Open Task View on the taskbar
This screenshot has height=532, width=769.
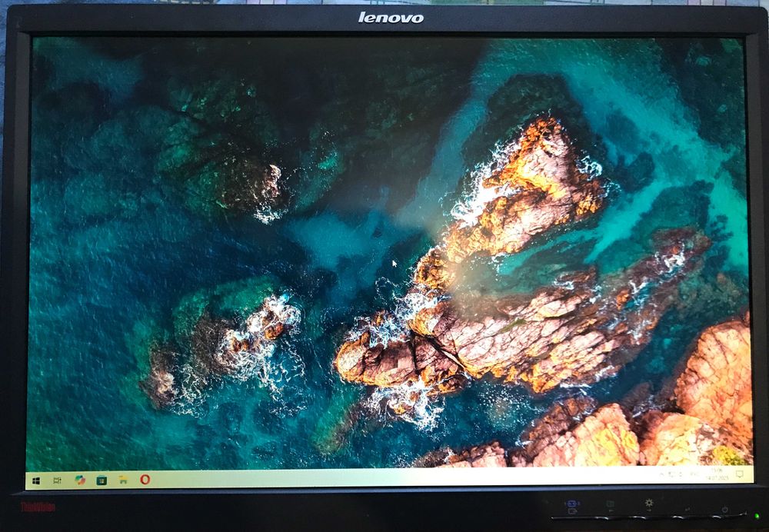tap(58, 480)
